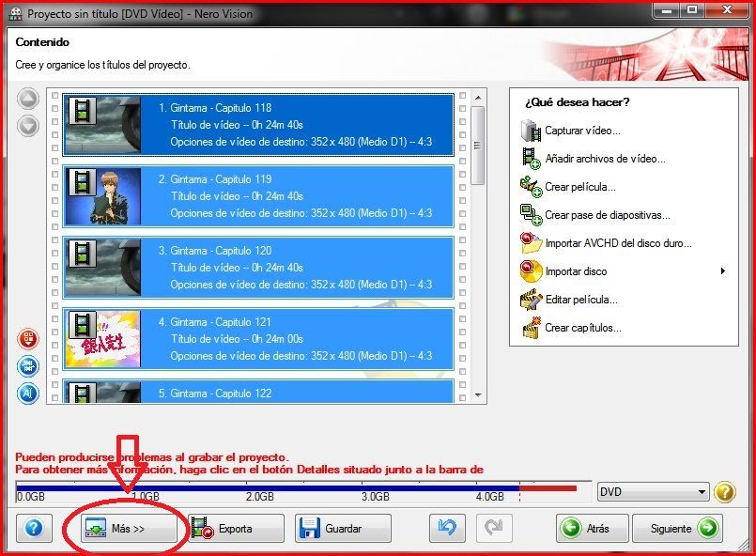Expand the Importar disco submenu arrow
This screenshot has height=556, width=756.
(x=722, y=271)
